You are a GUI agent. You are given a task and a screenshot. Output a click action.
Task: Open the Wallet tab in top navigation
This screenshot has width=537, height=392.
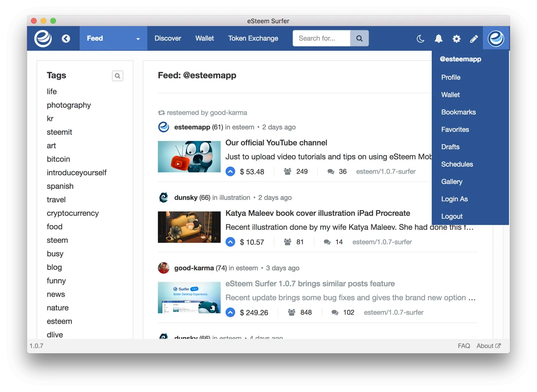click(205, 38)
